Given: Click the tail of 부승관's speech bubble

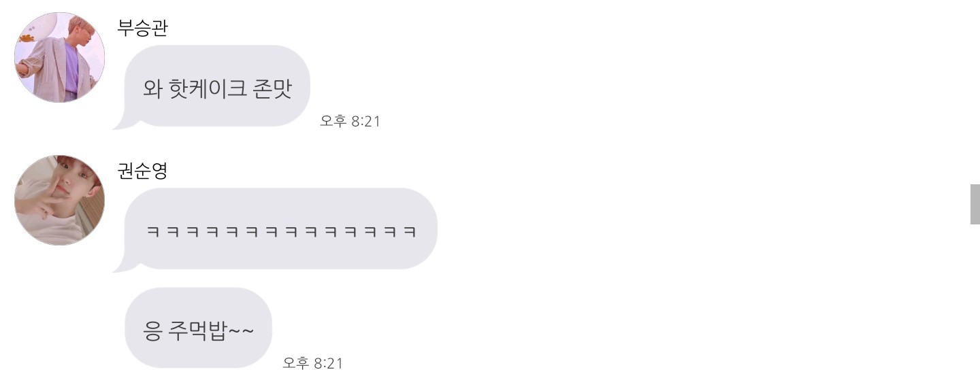Looking at the screenshot, I should pos(122,122).
